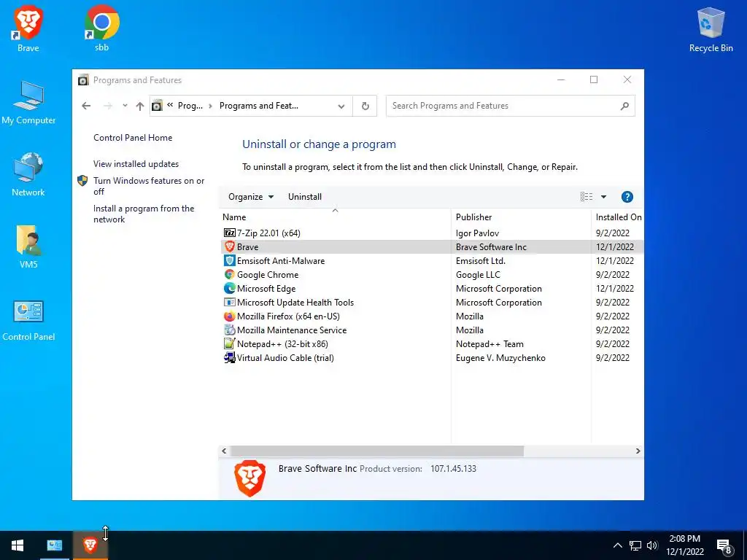Click the Search Programs and Features field
Screen dimensions: 747x560
pos(510,106)
